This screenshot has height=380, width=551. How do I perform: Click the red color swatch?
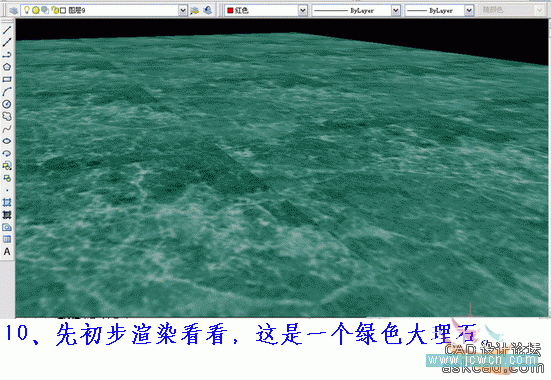click(230, 11)
